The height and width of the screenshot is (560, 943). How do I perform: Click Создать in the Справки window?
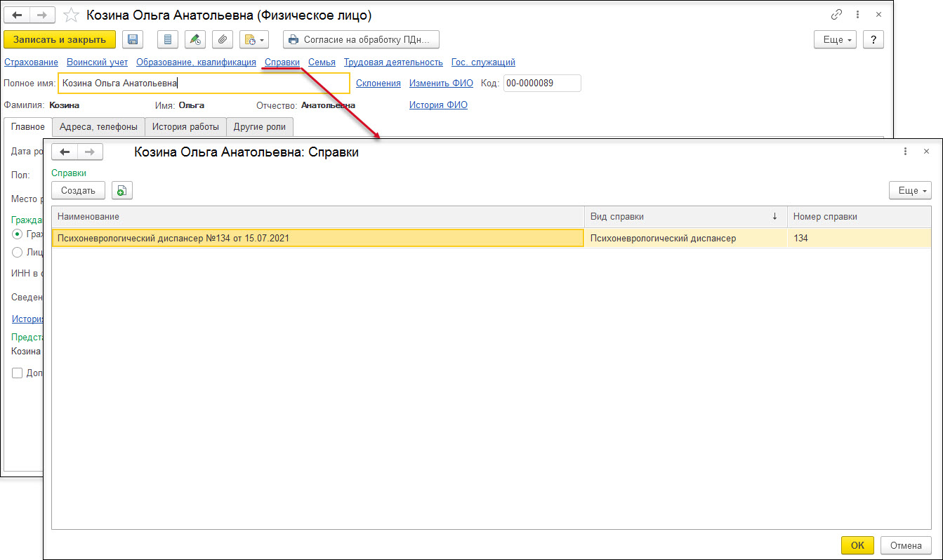(x=78, y=190)
